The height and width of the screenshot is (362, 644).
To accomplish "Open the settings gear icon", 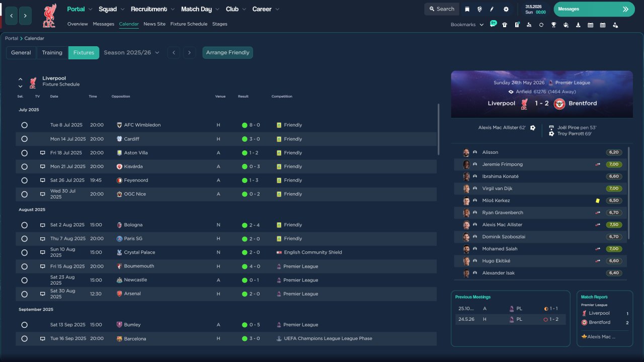I will pos(506,9).
